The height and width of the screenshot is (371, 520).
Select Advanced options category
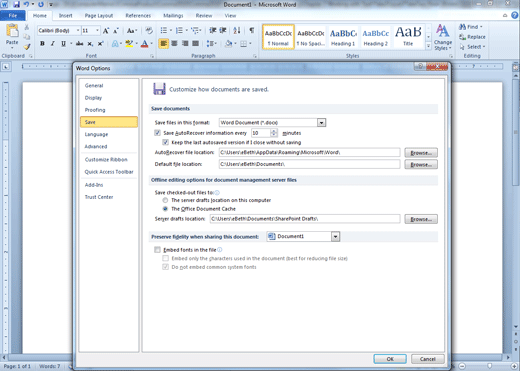coord(109,146)
